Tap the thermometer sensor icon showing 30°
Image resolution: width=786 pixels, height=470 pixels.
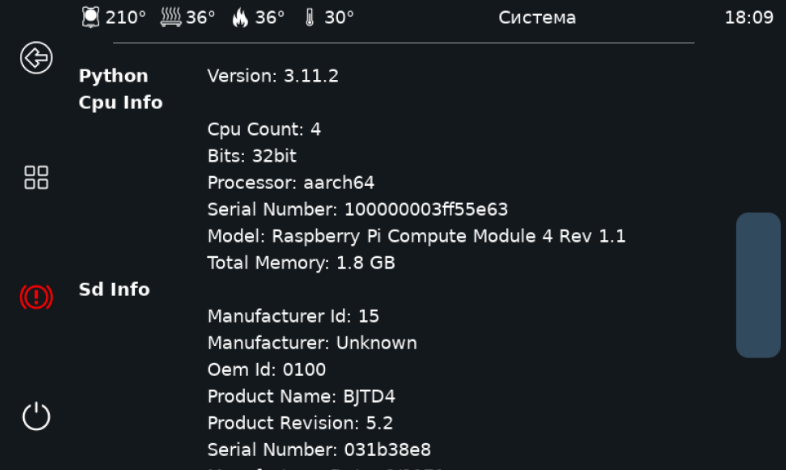coord(309,18)
